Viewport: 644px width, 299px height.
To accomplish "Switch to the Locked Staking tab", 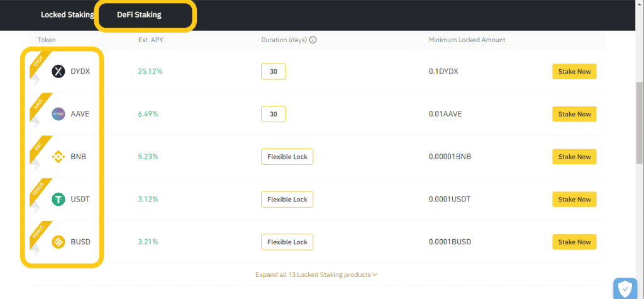I will click(67, 15).
